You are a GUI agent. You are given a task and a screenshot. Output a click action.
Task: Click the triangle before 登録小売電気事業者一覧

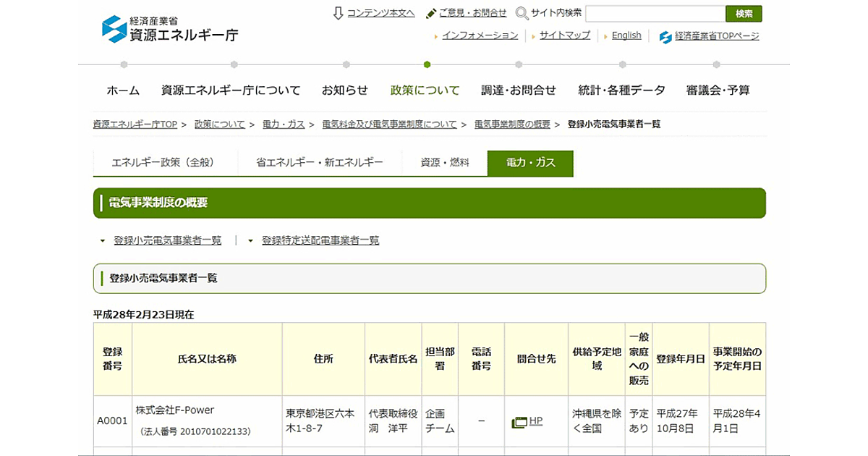[x=103, y=241]
